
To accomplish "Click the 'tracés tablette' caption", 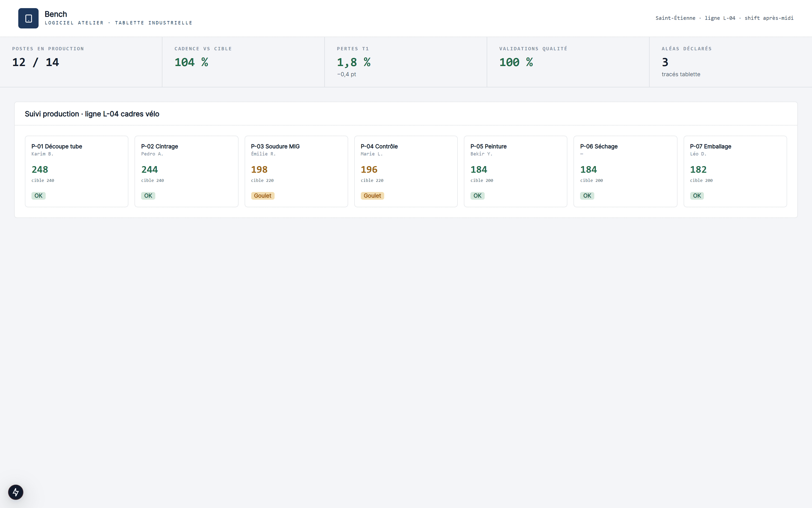I will tap(681, 74).
